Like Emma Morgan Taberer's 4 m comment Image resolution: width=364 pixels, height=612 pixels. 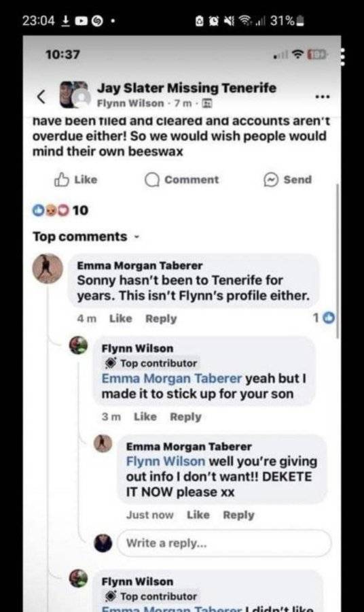pyautogui.click(x=120, y=318)
